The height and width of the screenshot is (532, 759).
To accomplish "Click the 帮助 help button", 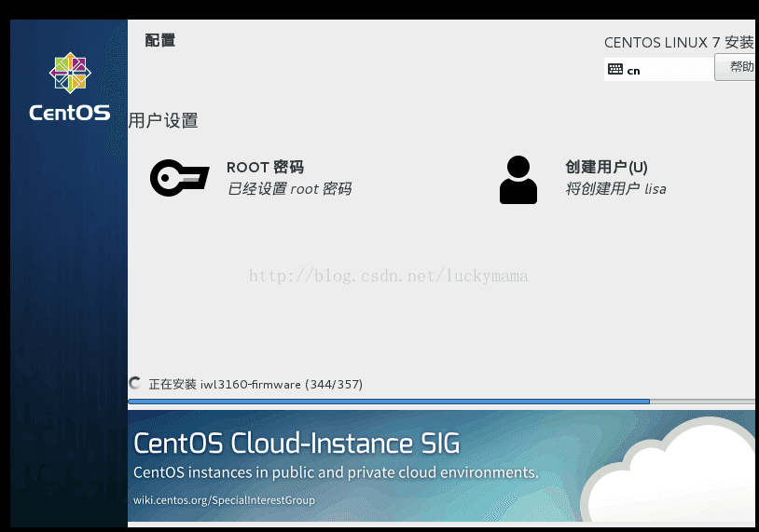I will (735, 67).
